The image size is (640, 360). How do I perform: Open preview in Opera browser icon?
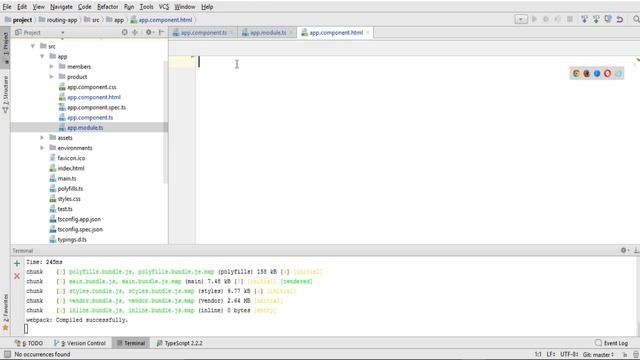tap(607, 73)
